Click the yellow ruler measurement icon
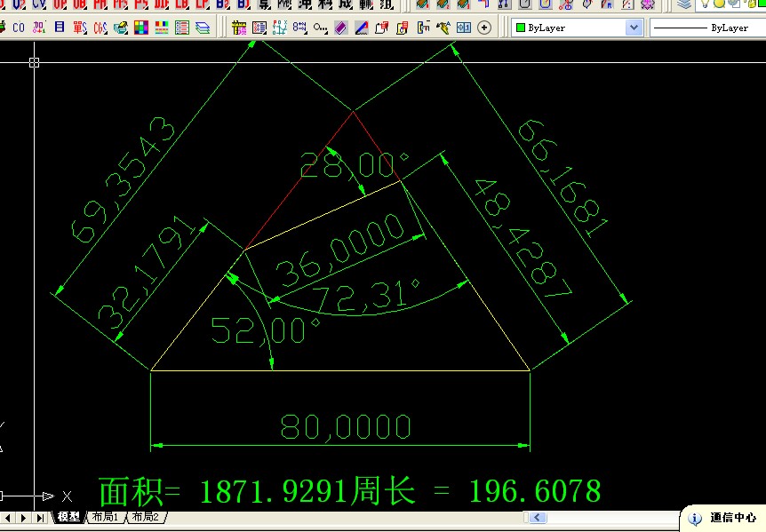 point(239,28)
